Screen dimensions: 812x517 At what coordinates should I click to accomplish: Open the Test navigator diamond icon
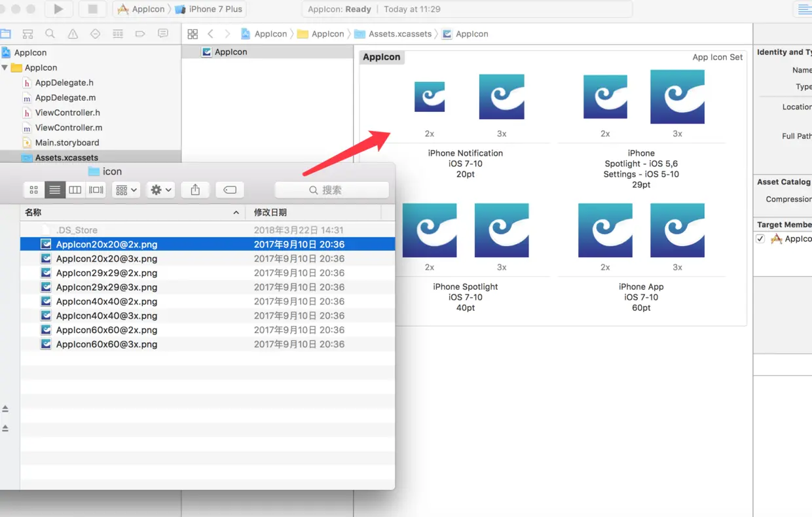[95, 34]
